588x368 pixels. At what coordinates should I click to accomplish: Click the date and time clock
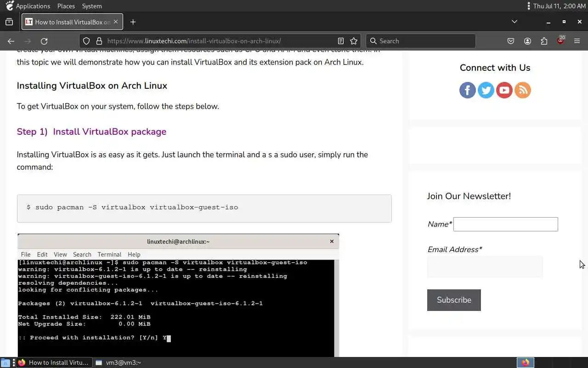click(559, 6)
